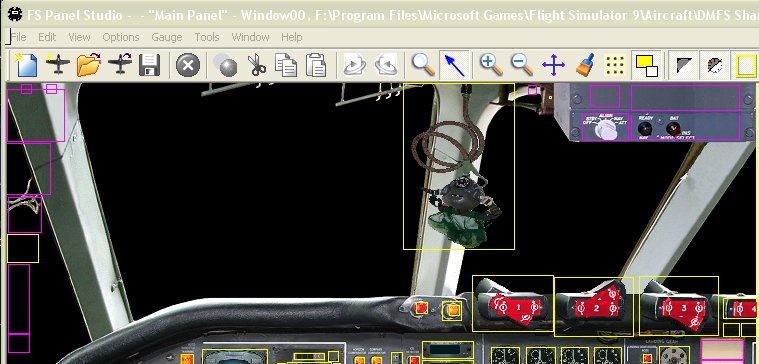This screenshot has height=364, width=759.
Task: Open the View menu
Action: pos(79,37)
